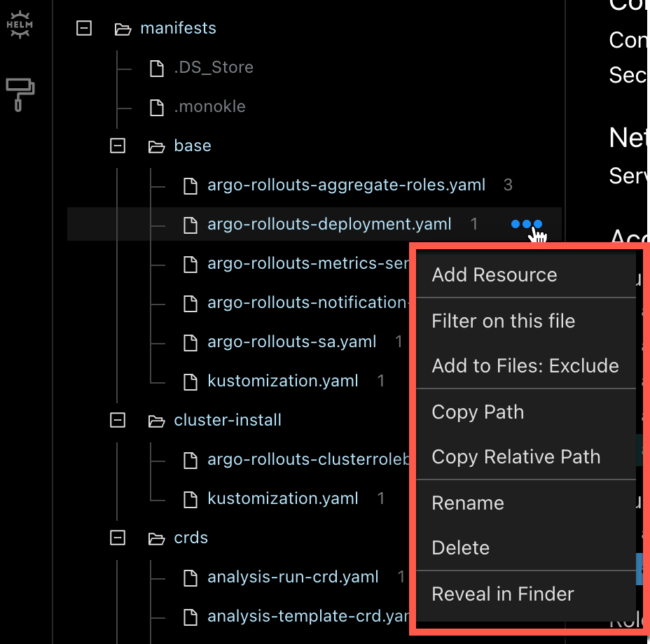Click file icon beside .monokle
Screen dimensions: 650x644
coord(157,107)
